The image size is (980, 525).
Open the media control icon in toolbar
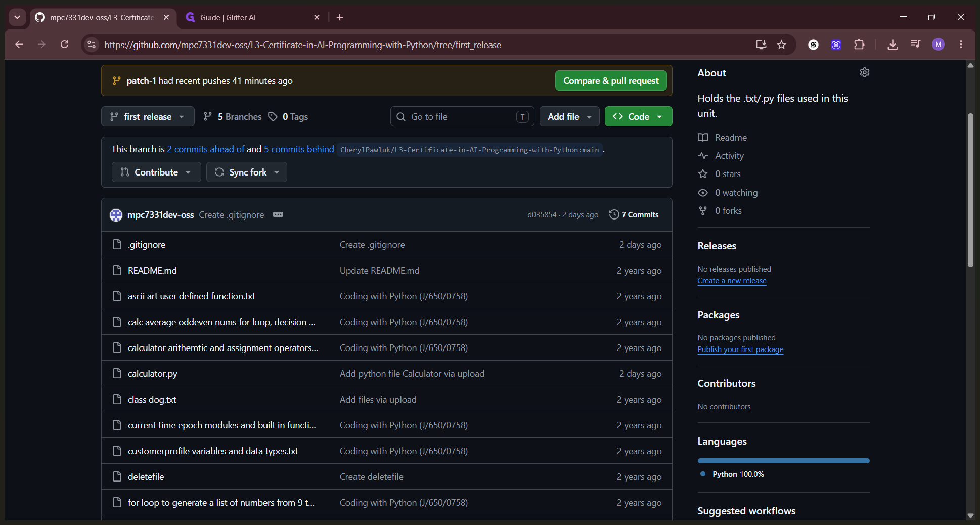click(915, 45)
